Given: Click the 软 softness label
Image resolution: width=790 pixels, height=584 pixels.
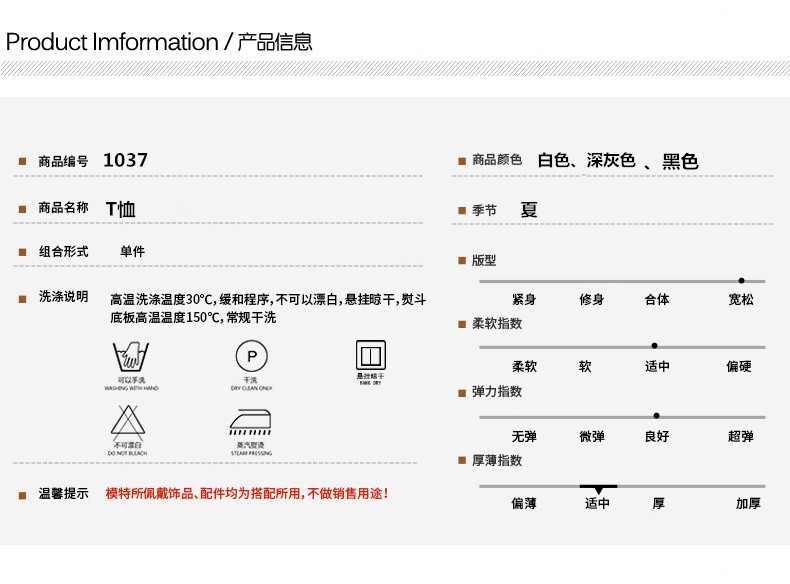Looking at the screenshot, I should [x=585, y=366].
